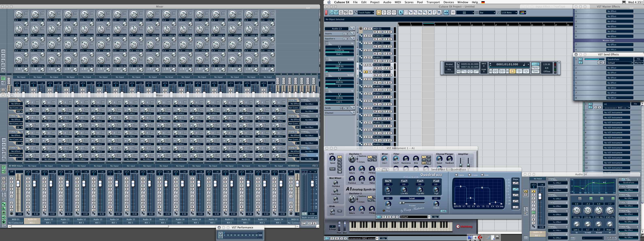Viewport: 644px width, 241px height.
Task: Expand the Sends inspector section
Action: (353, 108)
